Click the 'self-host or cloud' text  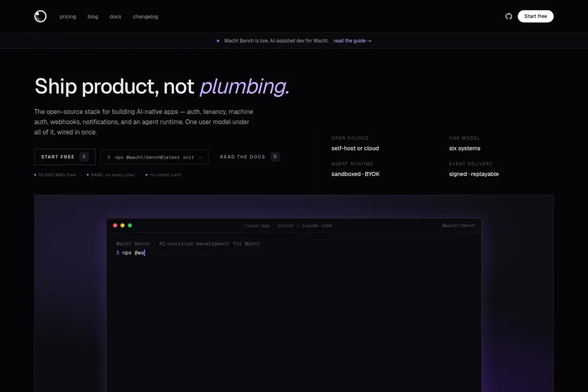(355, 148)
